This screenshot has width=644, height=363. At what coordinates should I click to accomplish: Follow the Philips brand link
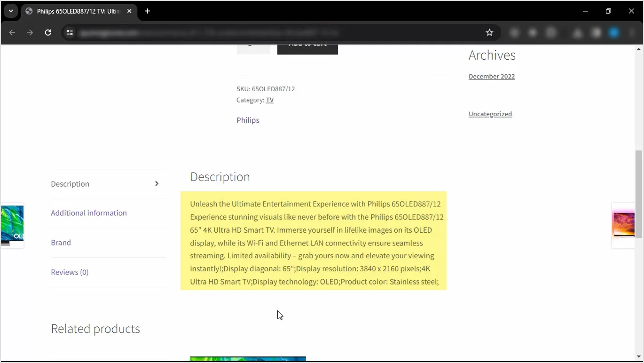[x=248, y=120]
